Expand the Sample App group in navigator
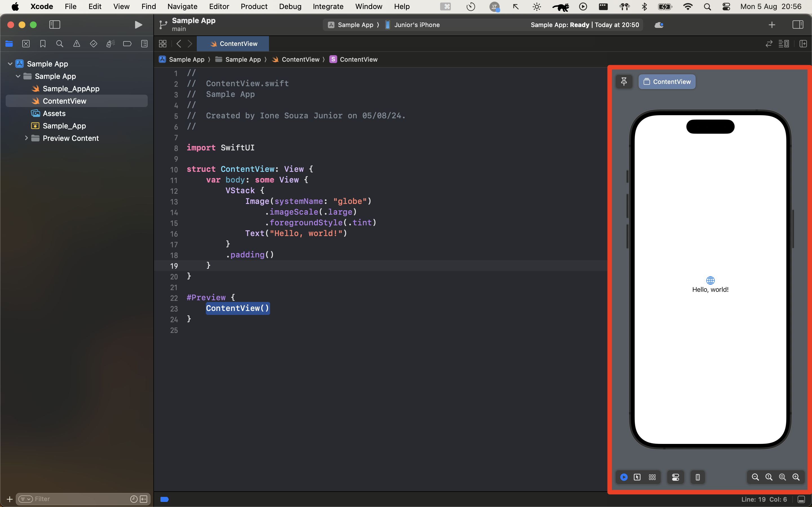This screenshot has width=812, height=507. 18,76
